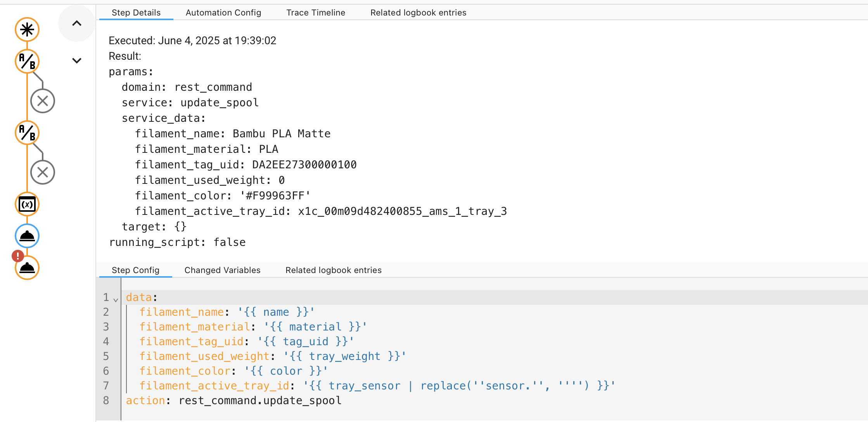Select the first A/B condition node
Screen dimensions: 868x422
[27, 61]
